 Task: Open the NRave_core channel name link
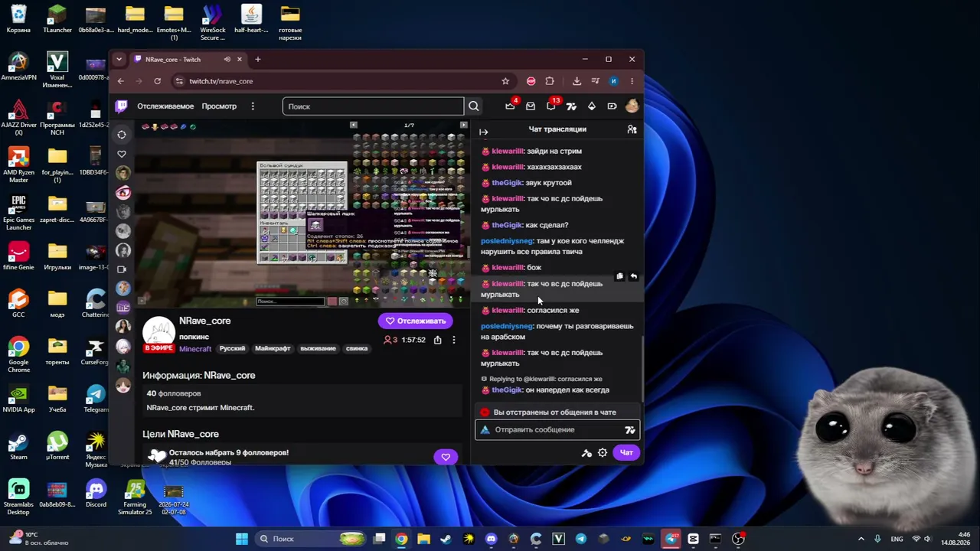click(204, 321)
